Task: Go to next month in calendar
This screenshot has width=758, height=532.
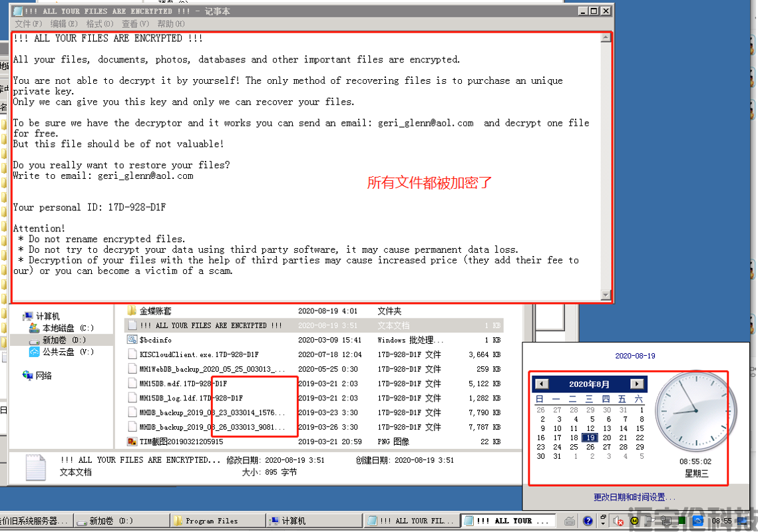Action: [x=637, y=384]
